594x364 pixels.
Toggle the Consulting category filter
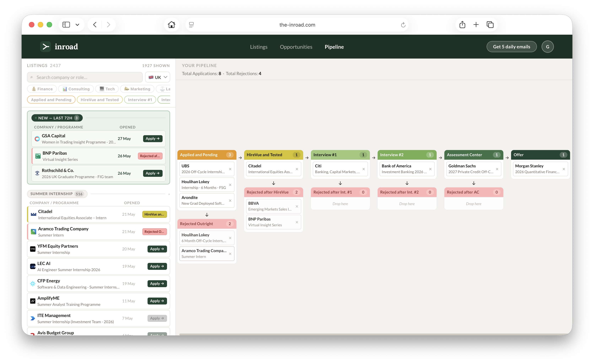pyautogui.click(x=76, y=89)
